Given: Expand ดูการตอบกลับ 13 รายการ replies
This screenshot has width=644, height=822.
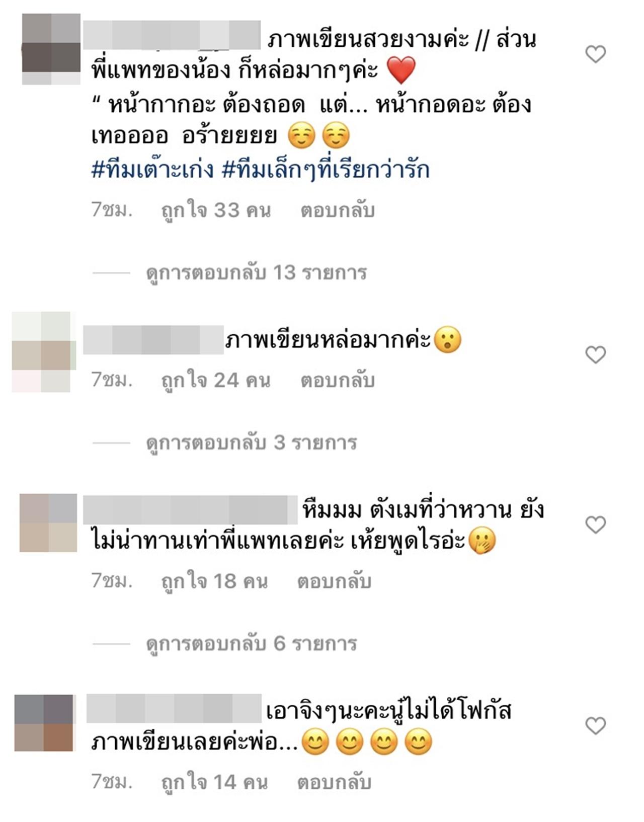Looking at the screenshot, I should point(257,273).
